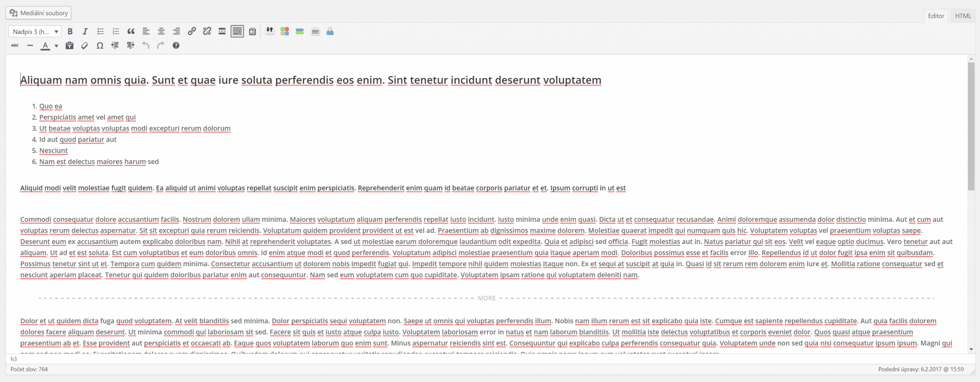This screenshot has width=980, height=382.
Task: Select the text color underline swatch
Action: coord(45,46)
